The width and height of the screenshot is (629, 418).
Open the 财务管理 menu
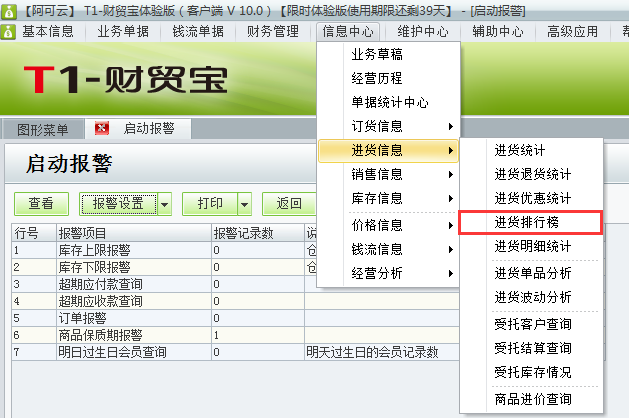(x=273, y=31)
